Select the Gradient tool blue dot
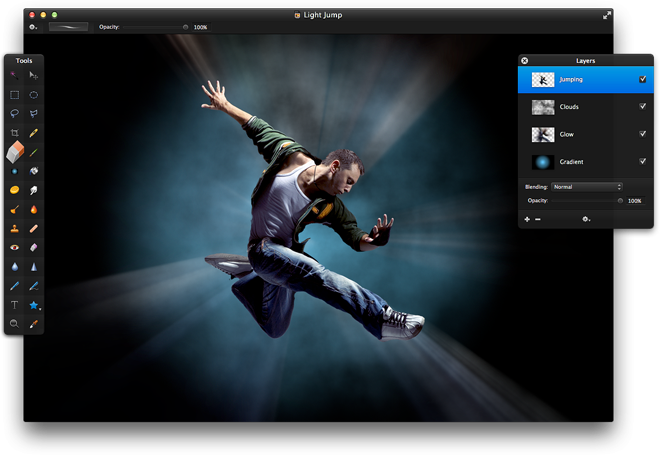This screenshot has height=455, width=660. [x=14, y=171]
